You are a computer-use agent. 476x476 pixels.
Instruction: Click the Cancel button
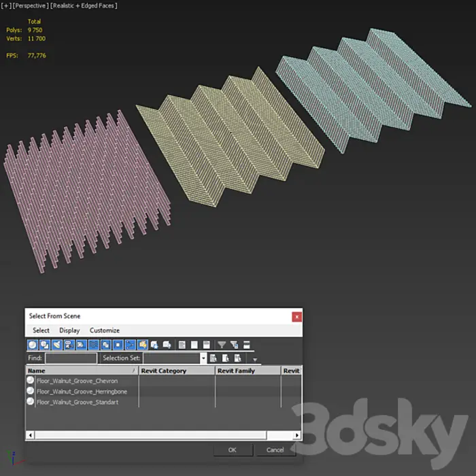click(275, 450)
